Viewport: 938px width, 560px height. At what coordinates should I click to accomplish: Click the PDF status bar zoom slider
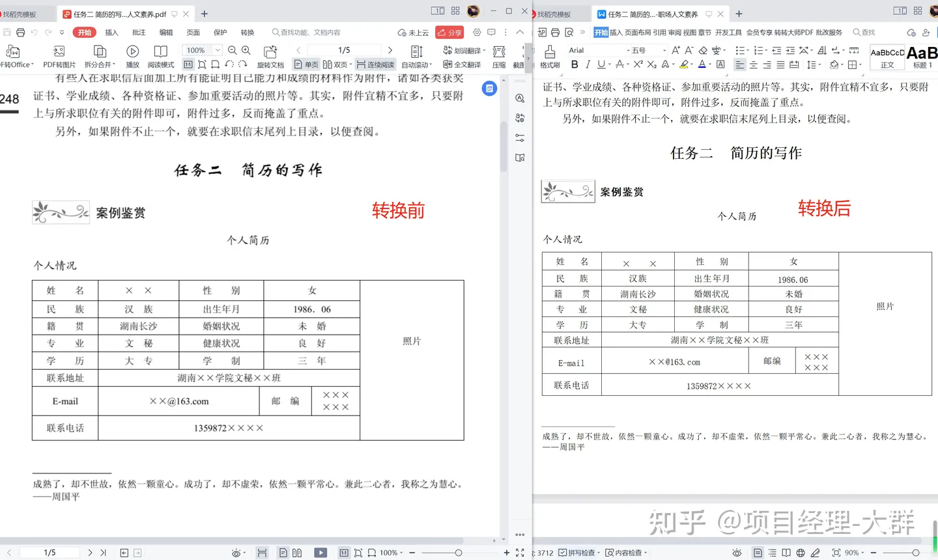click(459, 552)
